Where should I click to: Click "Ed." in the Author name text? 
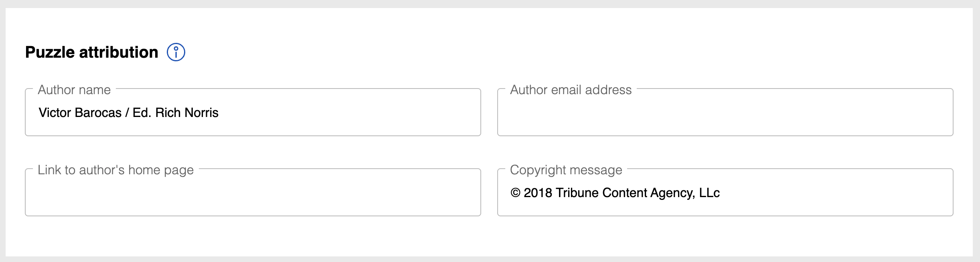pyautogui.click(x=142, y=113)
